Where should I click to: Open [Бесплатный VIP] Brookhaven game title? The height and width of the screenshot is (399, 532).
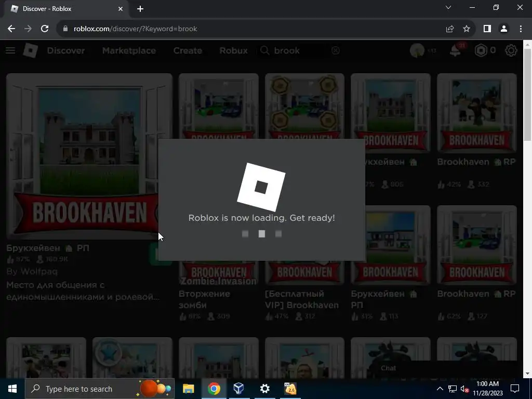pyautogui.click(x=302, y=299)
